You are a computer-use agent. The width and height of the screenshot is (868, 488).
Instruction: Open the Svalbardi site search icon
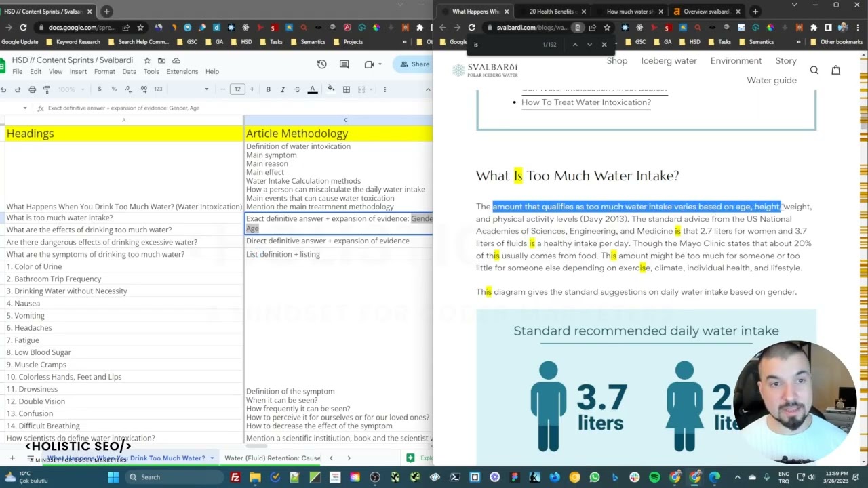point(814,70)
